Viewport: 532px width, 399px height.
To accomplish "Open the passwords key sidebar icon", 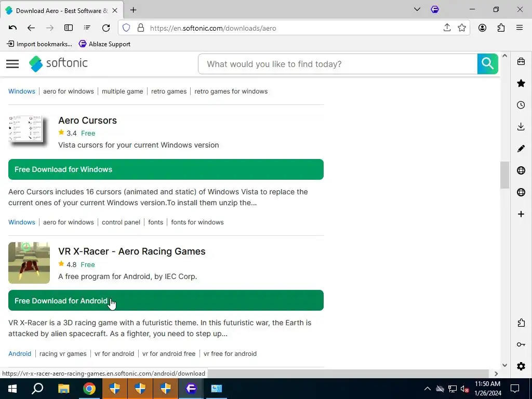I will point(521,344).
